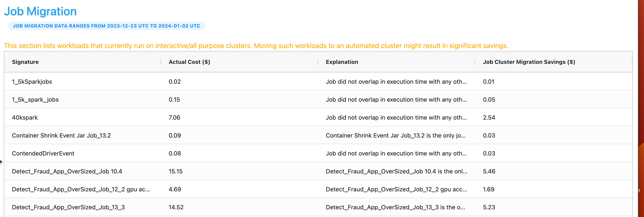Click resize handle after the Explanation column
This screenshot has width=644, height=217.
474,62
